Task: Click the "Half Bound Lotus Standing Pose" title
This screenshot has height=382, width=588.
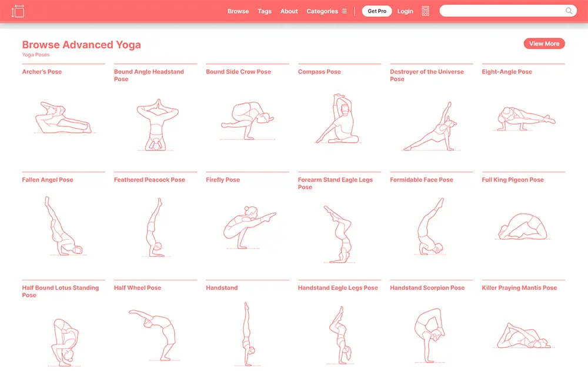Action: 61,291
